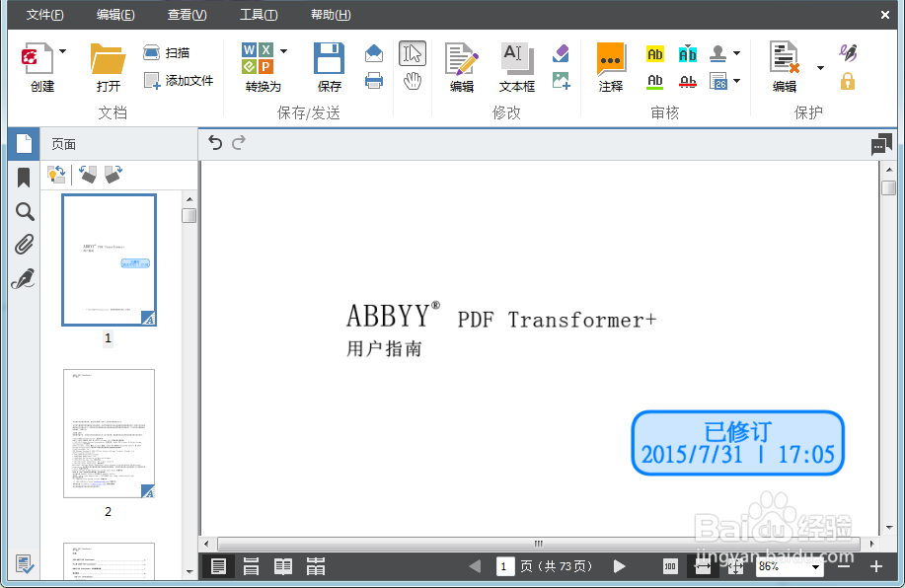This screenshot has height=588, width=905.
Task: Open the 工具(T) menu
Action: click(x=259, y=15)
